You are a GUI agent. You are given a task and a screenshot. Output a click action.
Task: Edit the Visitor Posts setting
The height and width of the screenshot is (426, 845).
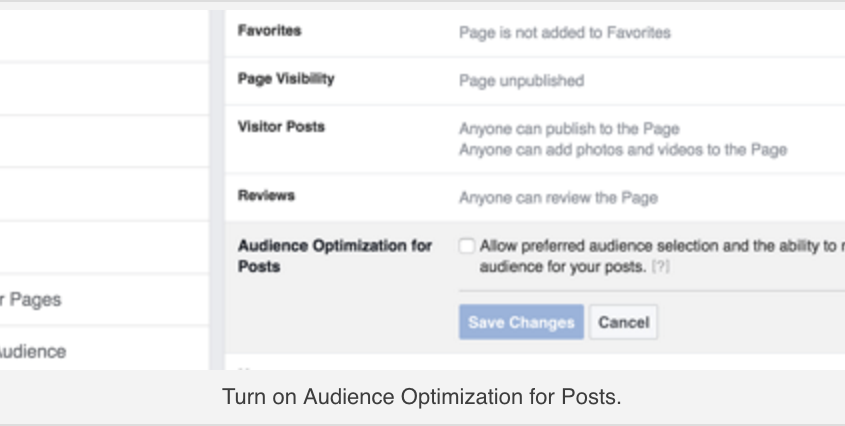pos(535,139)
